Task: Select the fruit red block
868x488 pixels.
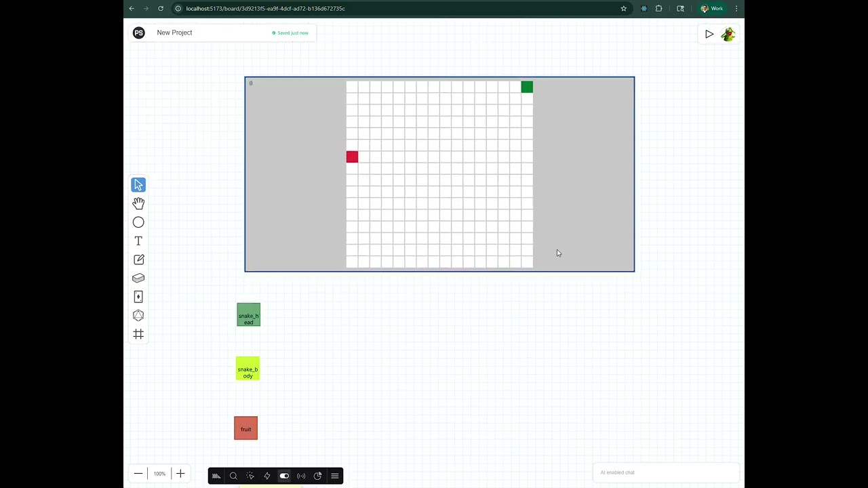Action: tap(245, 428)
